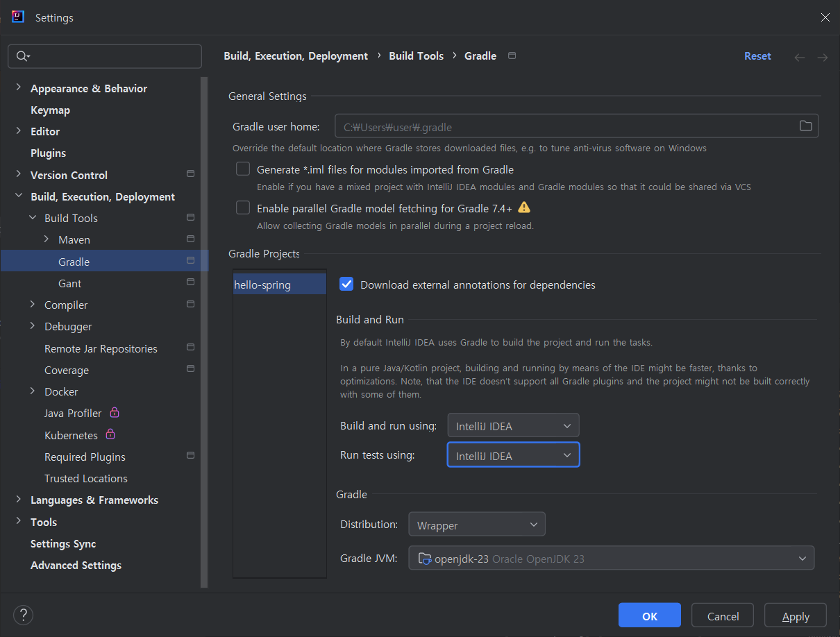Click the project-level icon next to Version Control
The width and height of the screenshot is (840, 637).
(190, 173)
